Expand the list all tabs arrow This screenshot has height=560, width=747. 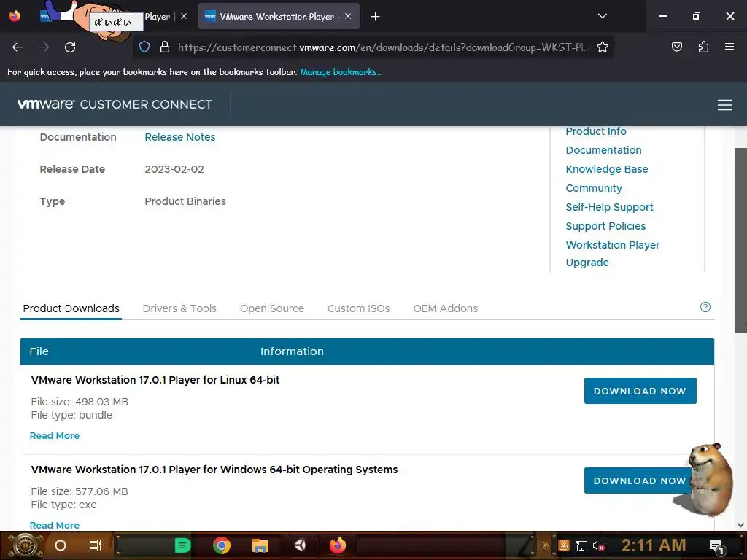click(x=602, y=16)
